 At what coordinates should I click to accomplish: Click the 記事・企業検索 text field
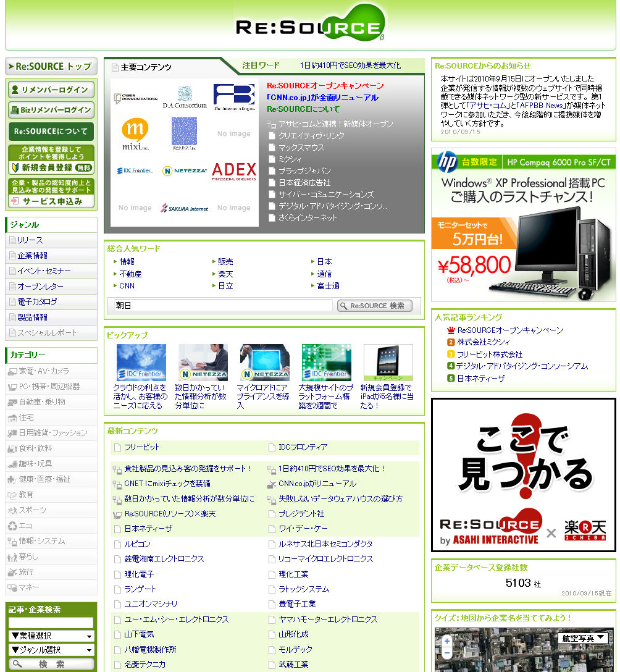(51, 623)
